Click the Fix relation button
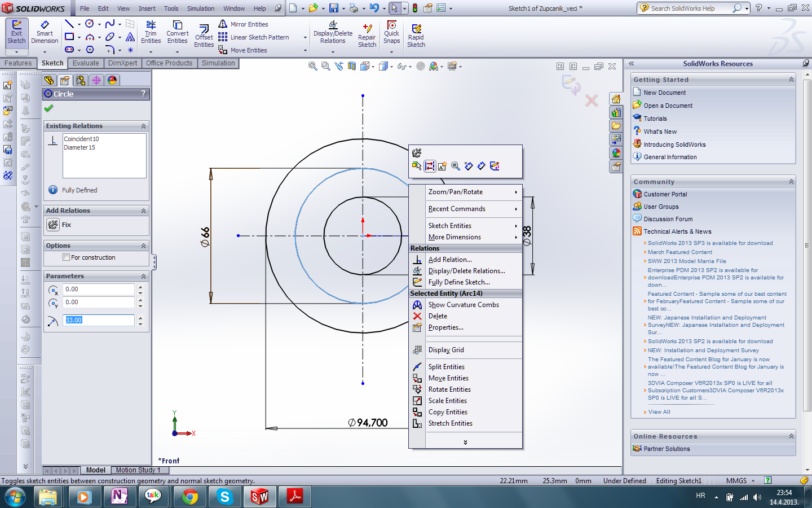Viewport: 812px width, 508px height. [x=54, y=225]
